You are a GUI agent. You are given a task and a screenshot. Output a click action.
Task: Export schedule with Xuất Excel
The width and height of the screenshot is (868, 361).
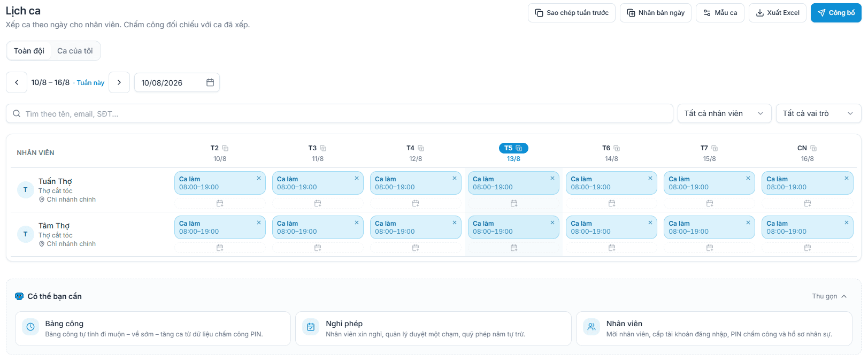pos(778,13)
